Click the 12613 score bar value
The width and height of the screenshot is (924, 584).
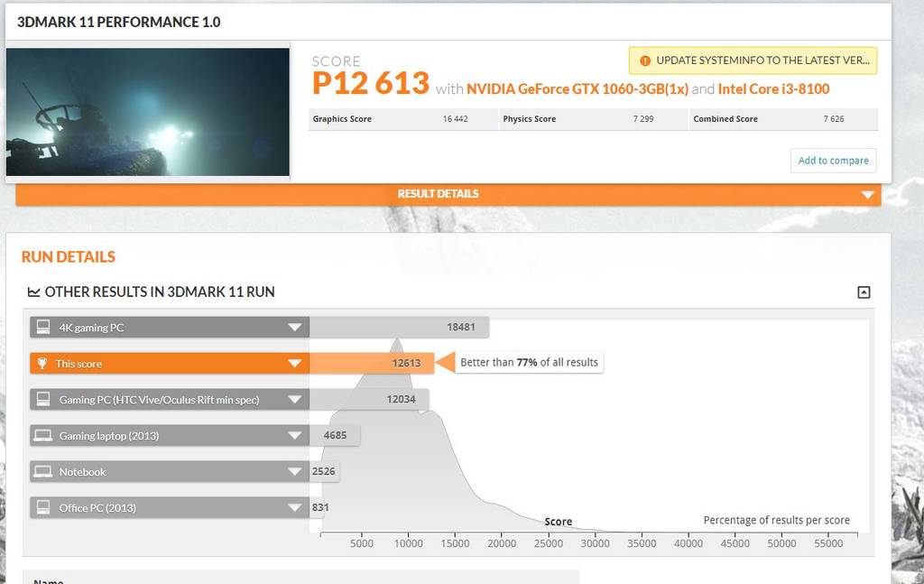coord(406,363)
